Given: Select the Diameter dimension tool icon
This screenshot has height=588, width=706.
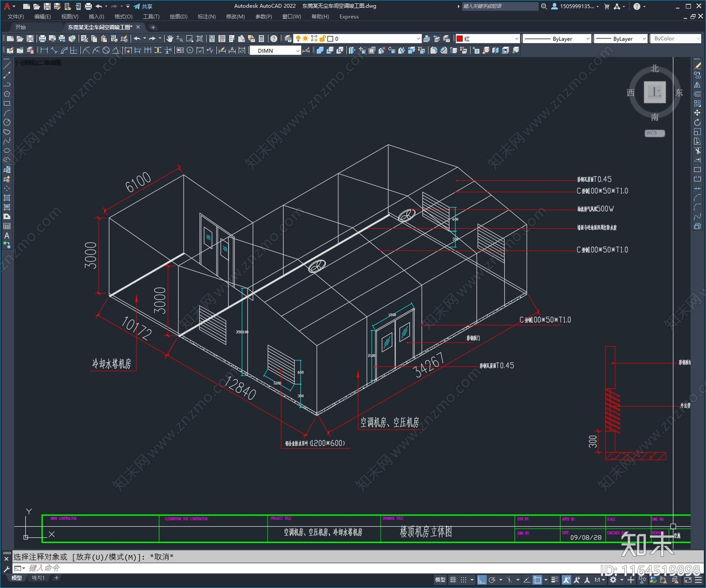Looking at the screenshot, I should (106, 50).
